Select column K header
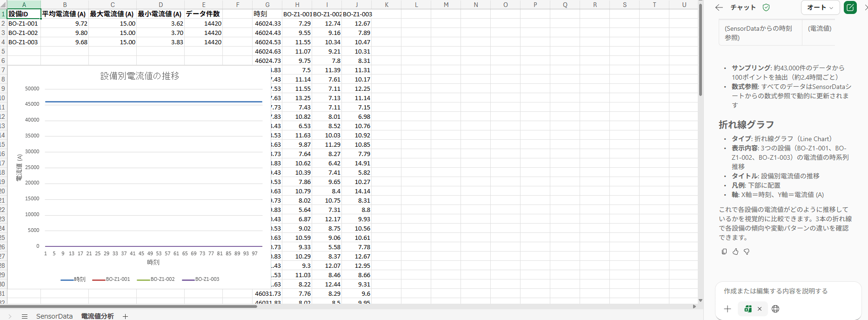Image resolution: width=868 pixels, height=320 pixels. click(387, 5)
